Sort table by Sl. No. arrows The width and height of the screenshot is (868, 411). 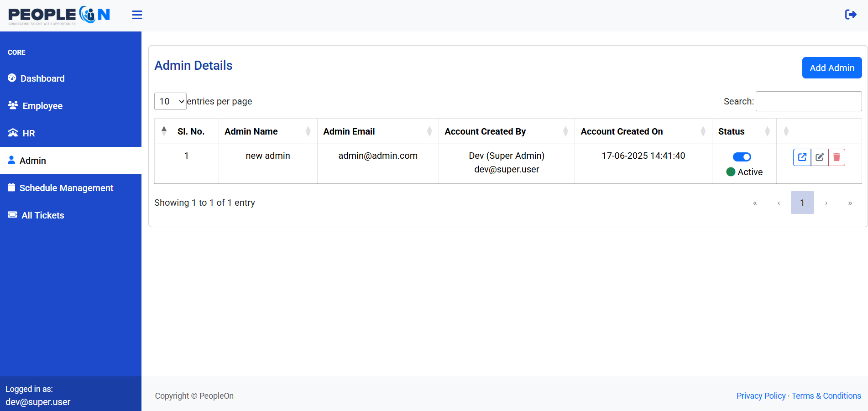click(x=164, y=131)
